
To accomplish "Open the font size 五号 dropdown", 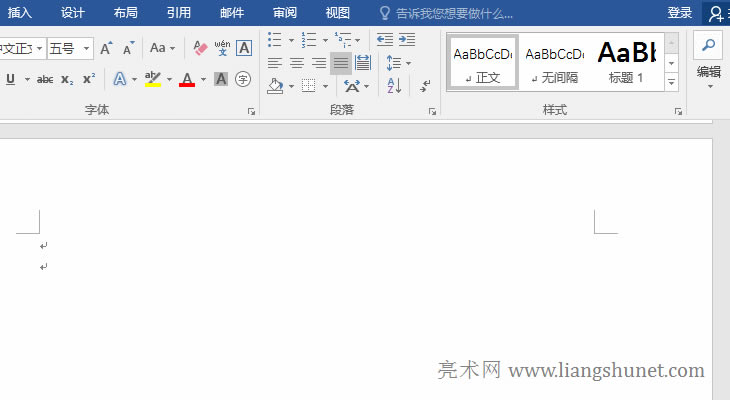I will coord(87,48).
